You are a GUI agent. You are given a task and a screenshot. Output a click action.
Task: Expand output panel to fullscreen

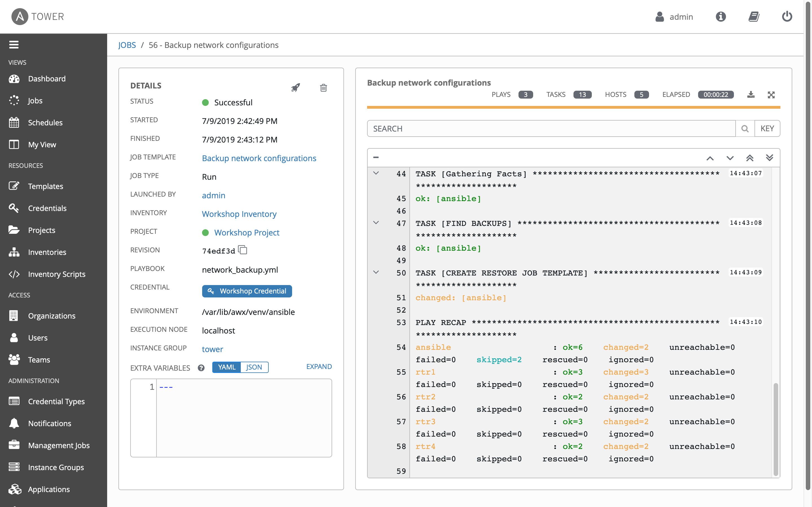[771, 95]
